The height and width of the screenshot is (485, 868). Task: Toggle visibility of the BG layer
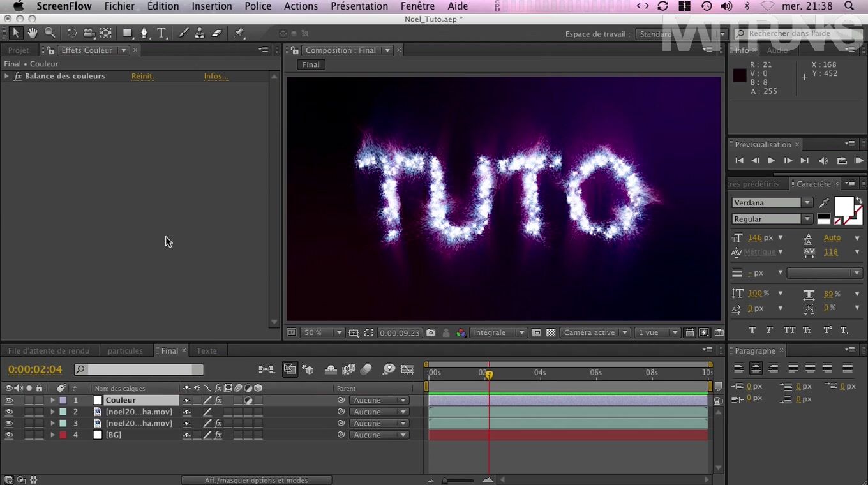pyautogui.click(x=9, y=435)
